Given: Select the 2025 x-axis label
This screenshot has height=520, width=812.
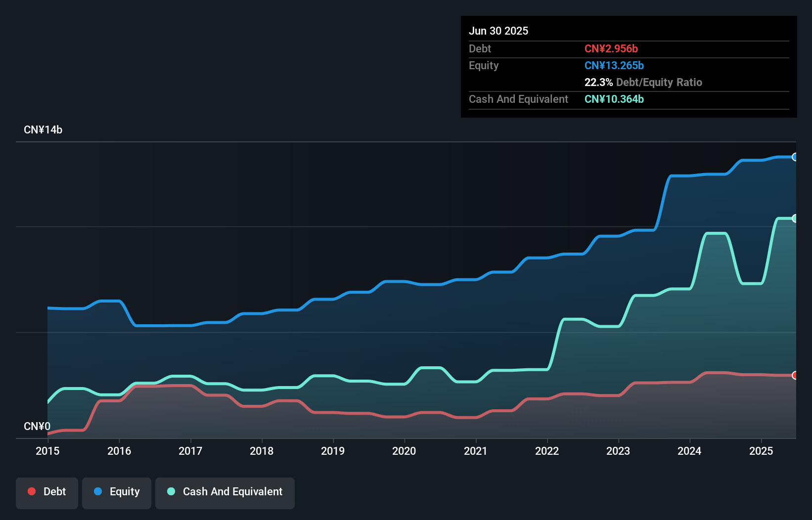Looking at the screenshot, I should pos(761,451).
